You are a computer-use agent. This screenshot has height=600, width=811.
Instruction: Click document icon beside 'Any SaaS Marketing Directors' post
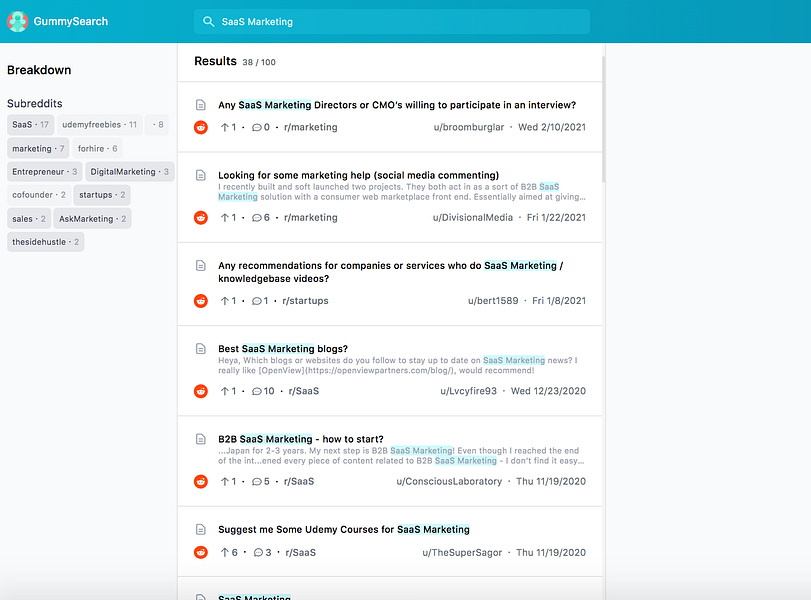pos(201,105)
